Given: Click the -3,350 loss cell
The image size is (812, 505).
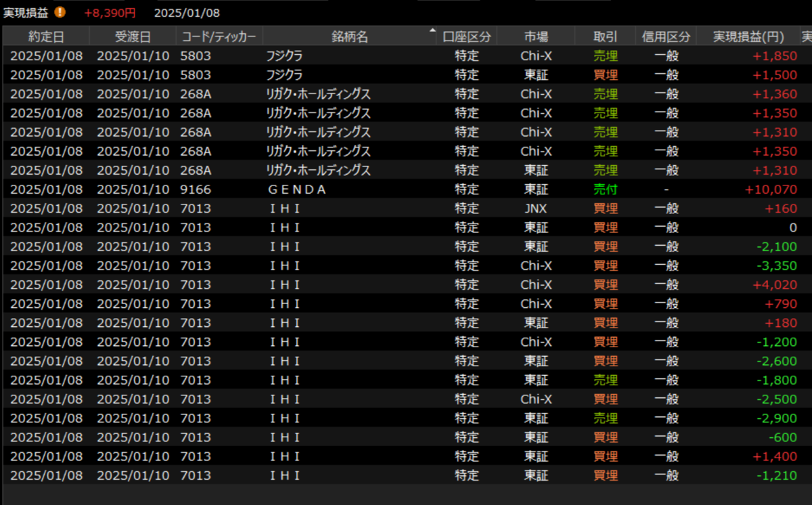Looking at the screenshot, I should (777, 265).
